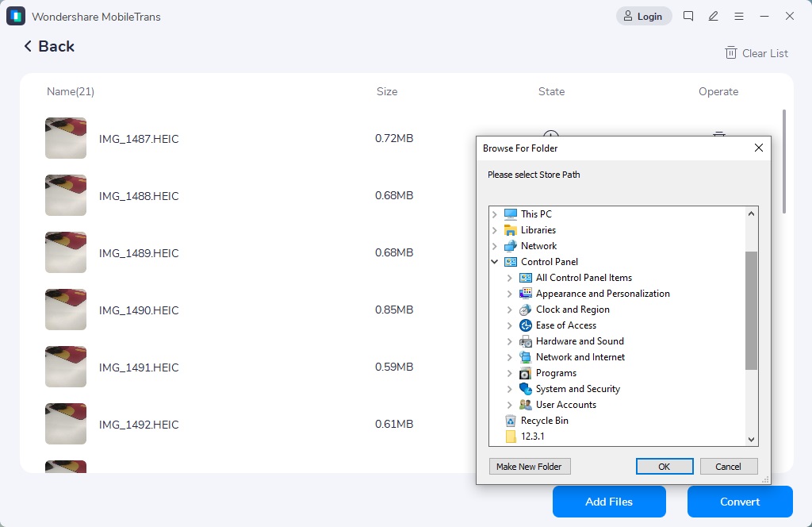Click Appearance and Personalization icon
The width and height of the screenshot is (812, 527).
point(526,294)
